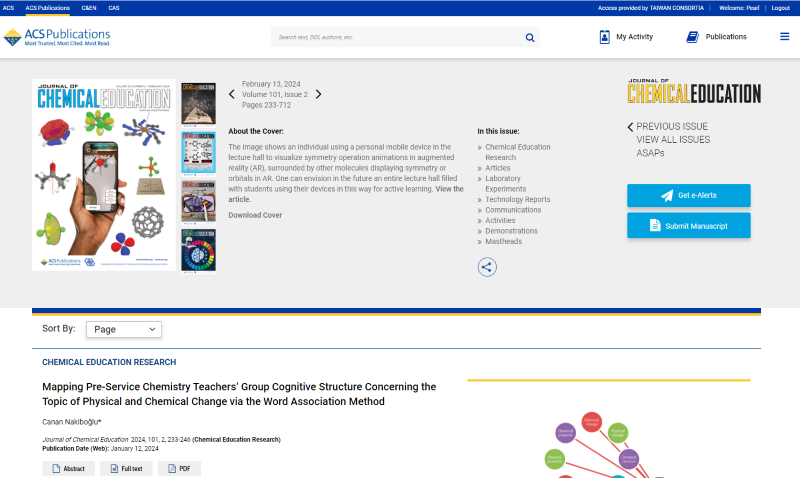Click the share icon under issue list

pyautogui.click(x=487, y=267)
